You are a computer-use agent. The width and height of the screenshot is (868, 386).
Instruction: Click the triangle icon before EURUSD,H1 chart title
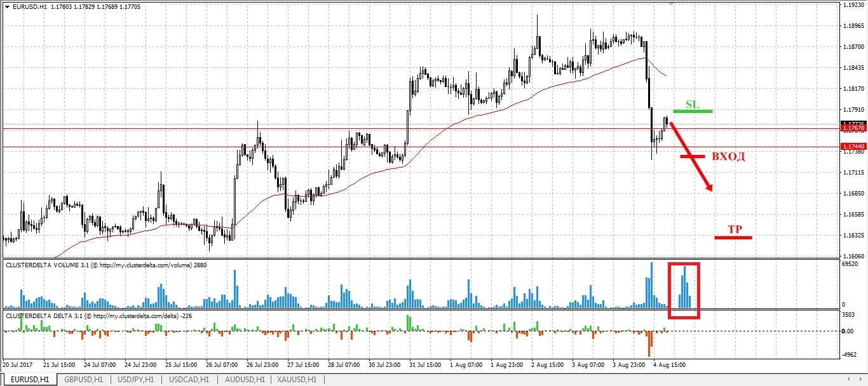6,6
